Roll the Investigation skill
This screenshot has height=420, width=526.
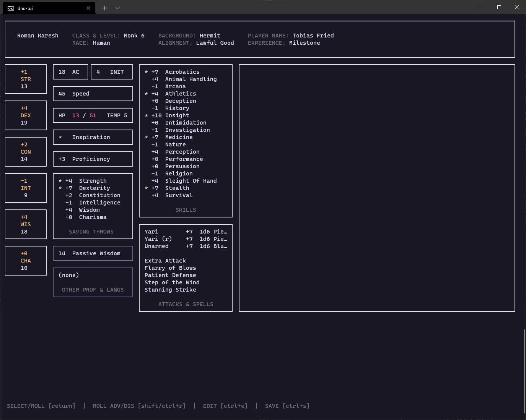pyautogui.click(x=186, y=130)
